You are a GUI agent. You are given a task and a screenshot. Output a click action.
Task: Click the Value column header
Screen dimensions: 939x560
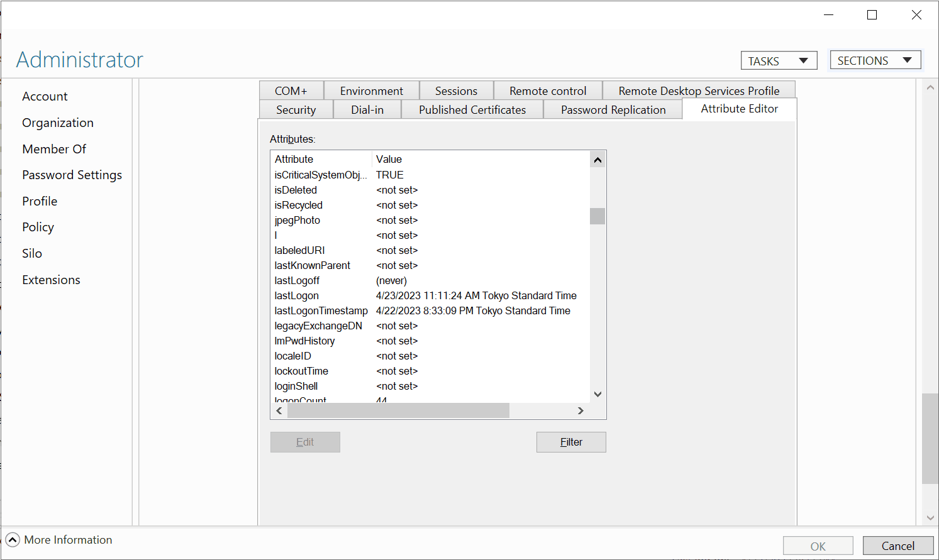coord(481,159)
